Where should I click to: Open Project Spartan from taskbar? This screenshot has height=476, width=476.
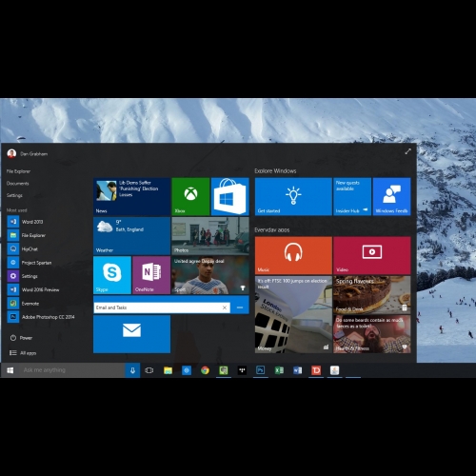click(x=187, y=370)
